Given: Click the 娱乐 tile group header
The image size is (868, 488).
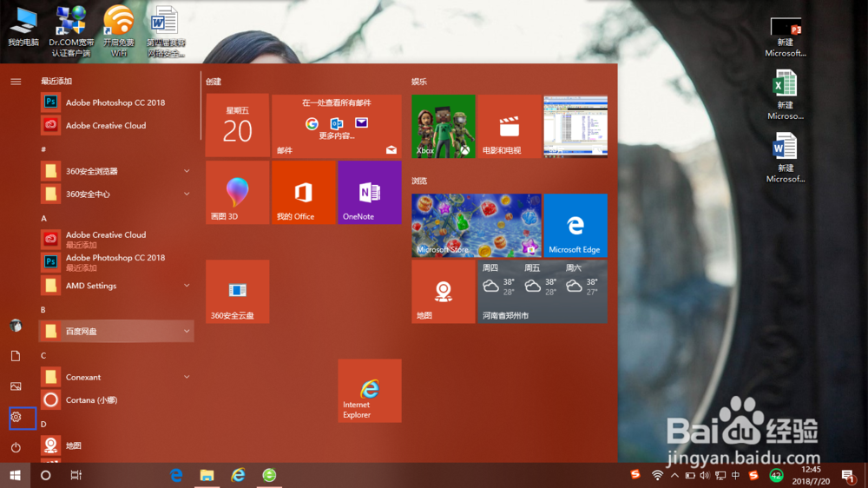Looking at the screenshot, I should tap(419, 82).
